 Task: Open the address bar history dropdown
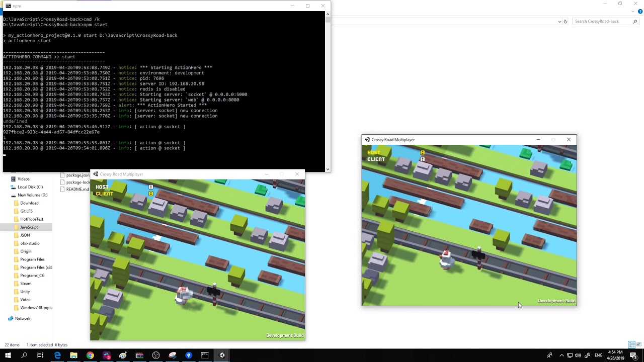(x=559, y=22)
